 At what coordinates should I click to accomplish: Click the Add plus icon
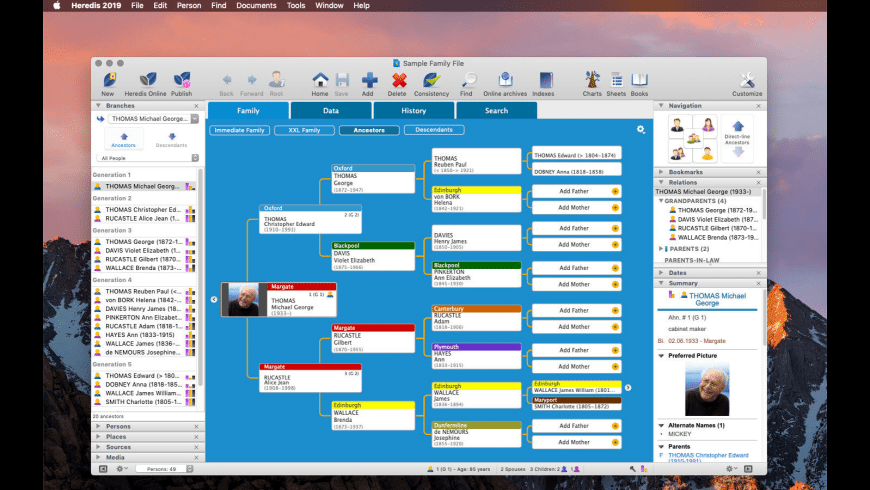coord(368,80)
